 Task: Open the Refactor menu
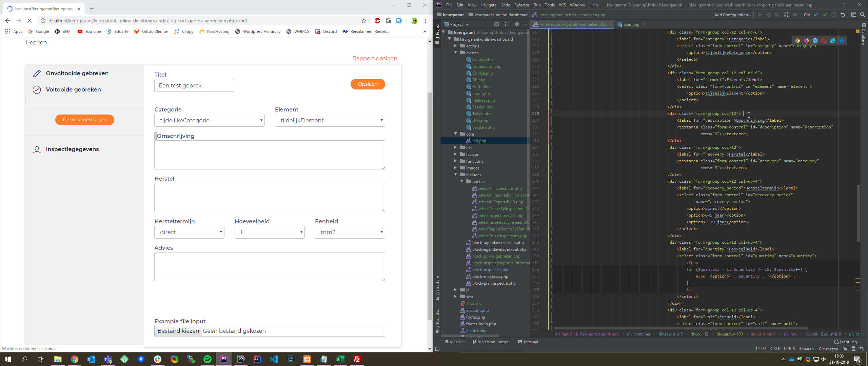pos(521,5)
